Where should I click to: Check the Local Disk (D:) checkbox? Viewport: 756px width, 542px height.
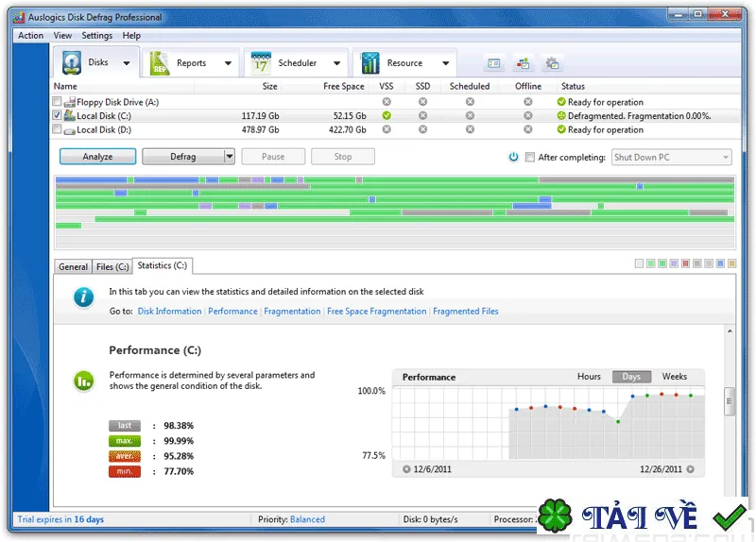click(57, 129)
